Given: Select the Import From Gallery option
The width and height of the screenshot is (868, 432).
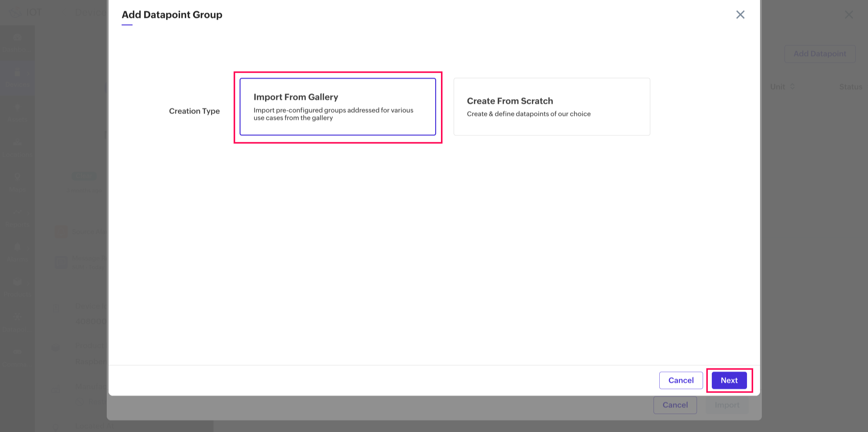Looking at the screenshot, I should click(337, 107).
